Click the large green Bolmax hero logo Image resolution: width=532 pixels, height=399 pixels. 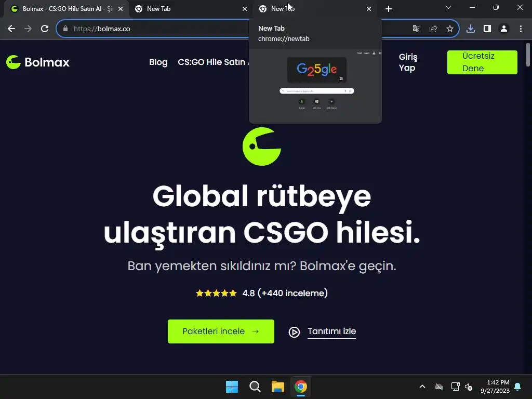(x=262, y=147)
